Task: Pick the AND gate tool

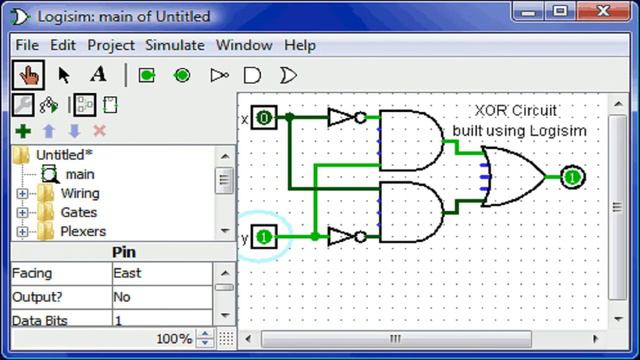Action: click(x=252, y=76)
